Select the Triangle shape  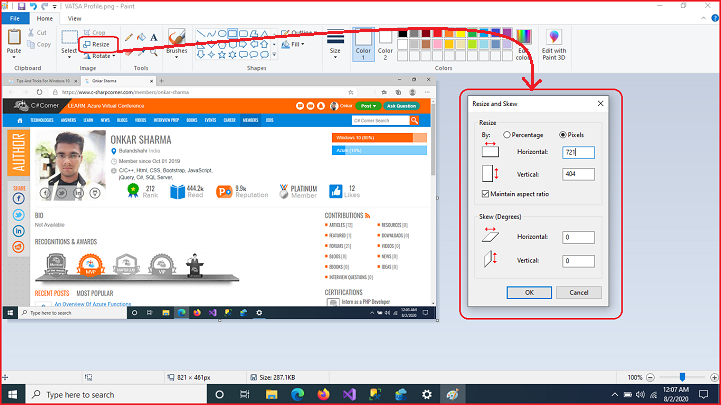click(x=264, y=34)
